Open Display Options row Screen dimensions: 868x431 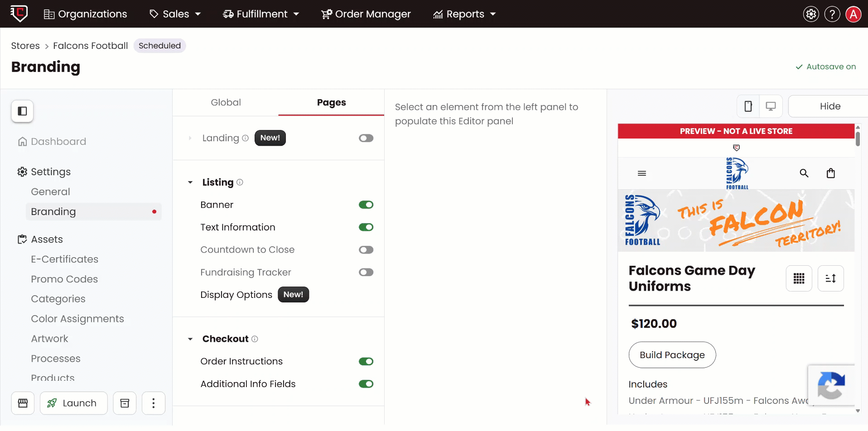(236, 295)
